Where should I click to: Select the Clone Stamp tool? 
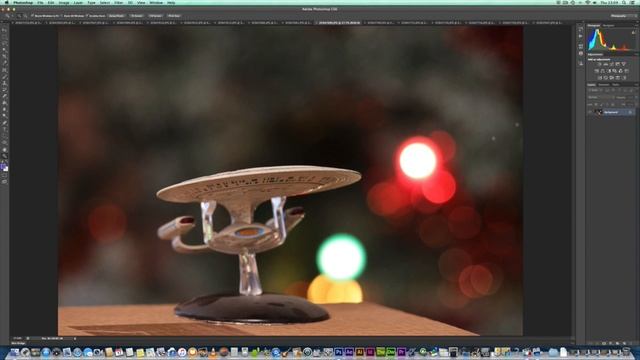[5, 83]
